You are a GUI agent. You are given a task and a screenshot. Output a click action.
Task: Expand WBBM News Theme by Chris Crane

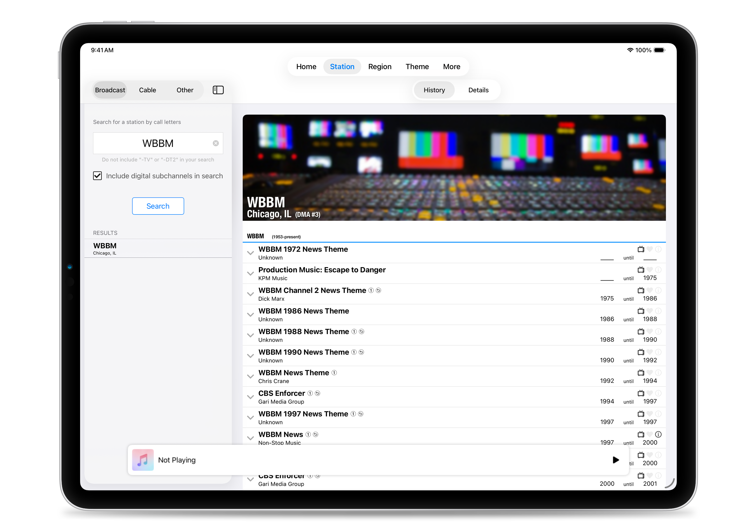click(x=251, y=377)
